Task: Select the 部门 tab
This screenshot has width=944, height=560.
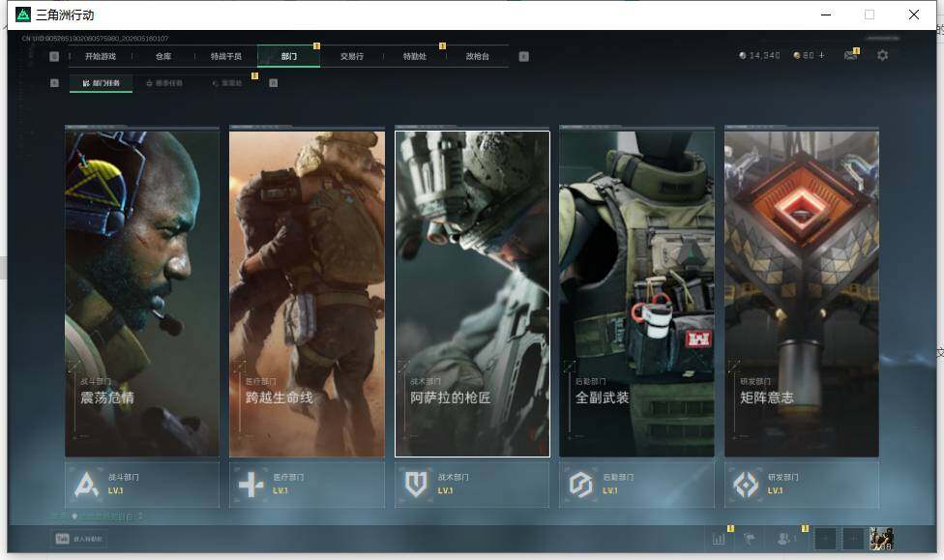Action: click(289, 56)
